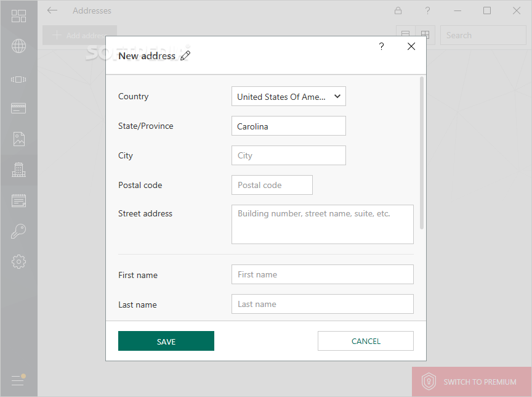Go back with the arrow next to Addresses
Image resolution: width=532 pixels, height=397 pixels.
(52, 10)
